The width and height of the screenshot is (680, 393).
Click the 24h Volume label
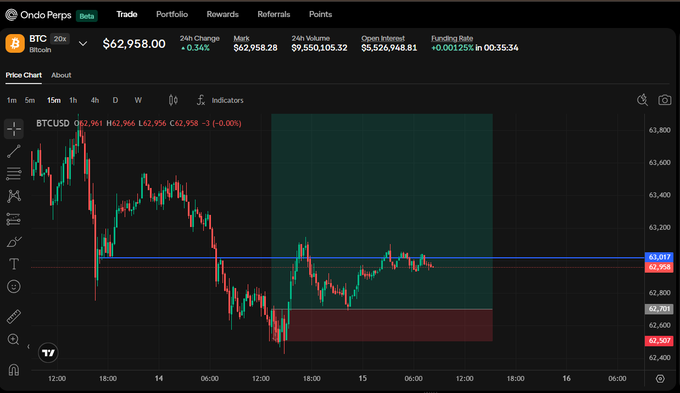(x=311, y=38)
